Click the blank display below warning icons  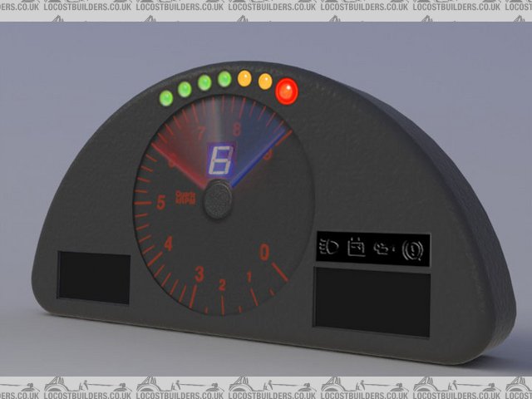click(372, 301)
